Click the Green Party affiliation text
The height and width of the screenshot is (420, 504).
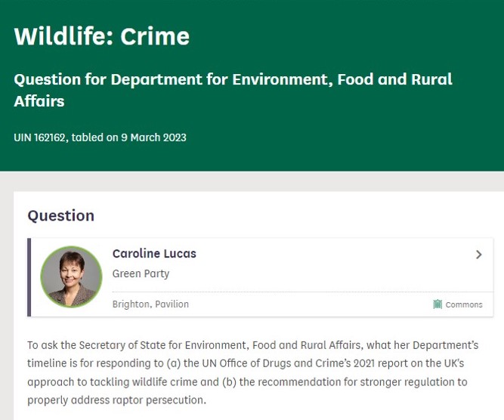[x=141, y=273]
